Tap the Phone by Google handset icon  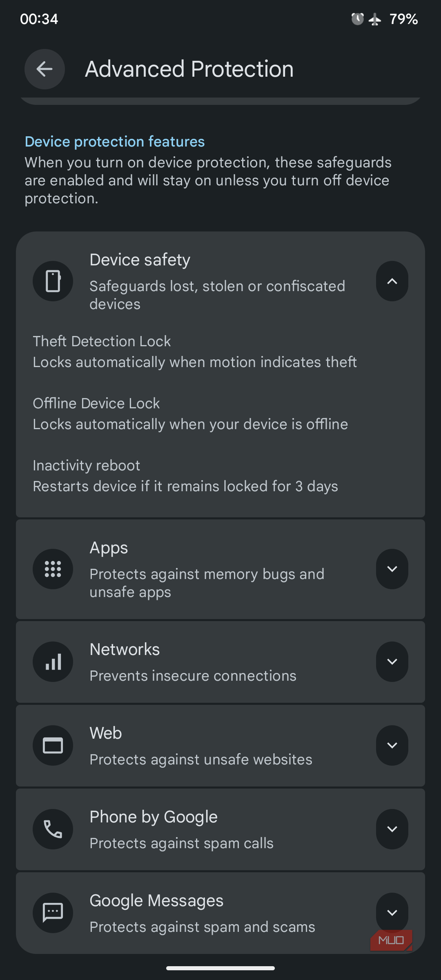coord(53,829)
